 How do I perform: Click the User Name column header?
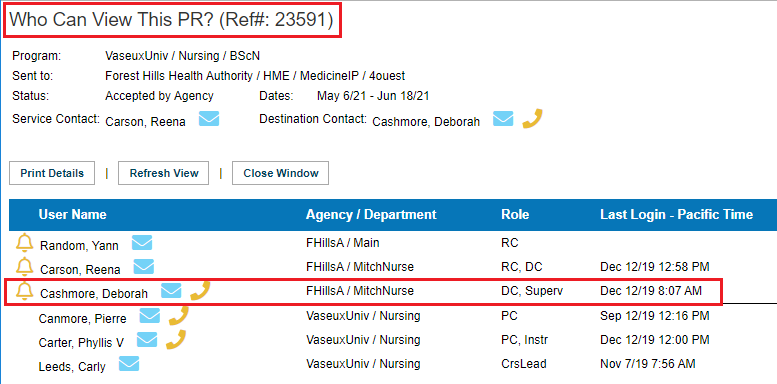72,215
